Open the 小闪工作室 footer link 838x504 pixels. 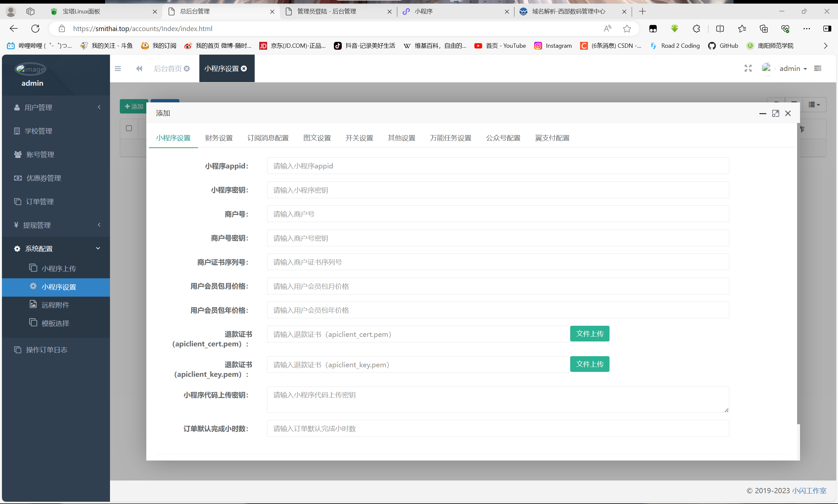coord(809,490)
